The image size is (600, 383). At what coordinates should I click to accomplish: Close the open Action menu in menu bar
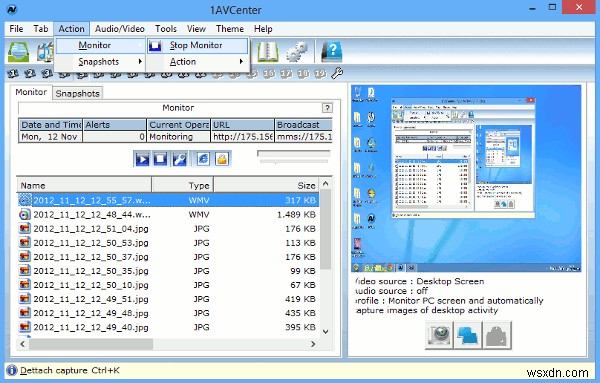(x=72, y=29)
